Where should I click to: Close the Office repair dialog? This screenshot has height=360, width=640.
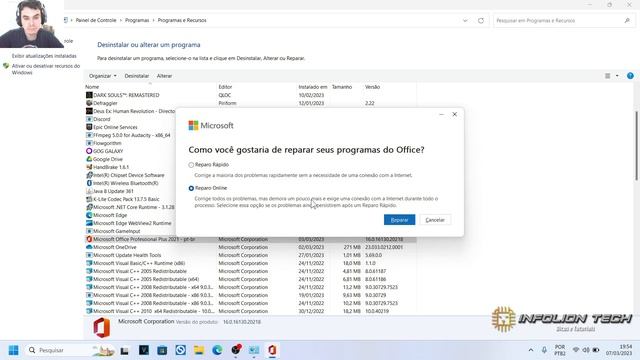[x=454, y=114]
